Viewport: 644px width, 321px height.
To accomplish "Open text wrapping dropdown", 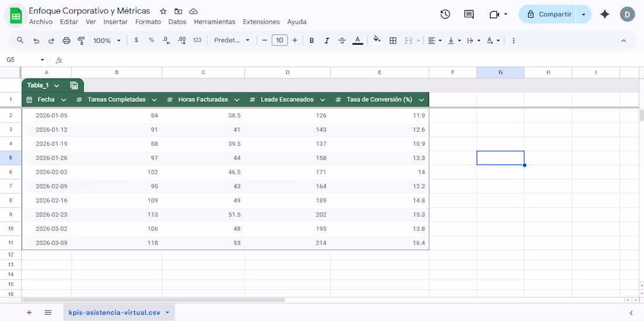I will coord(474,40).
